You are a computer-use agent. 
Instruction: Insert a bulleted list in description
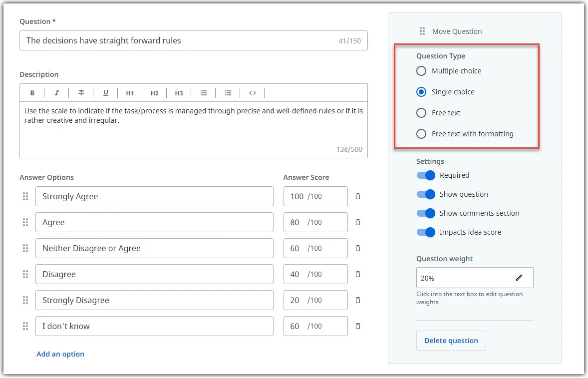click(x=204, y=93)
